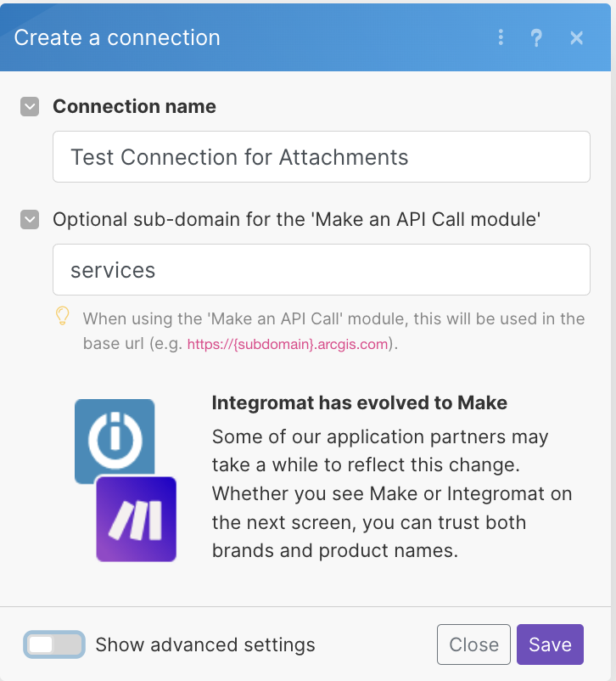Click the Integromat power-button logo

(x=114, y=441)
